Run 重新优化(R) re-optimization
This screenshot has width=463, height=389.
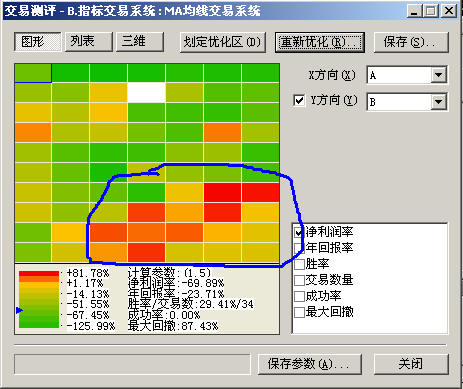click(x=320, y=42)
